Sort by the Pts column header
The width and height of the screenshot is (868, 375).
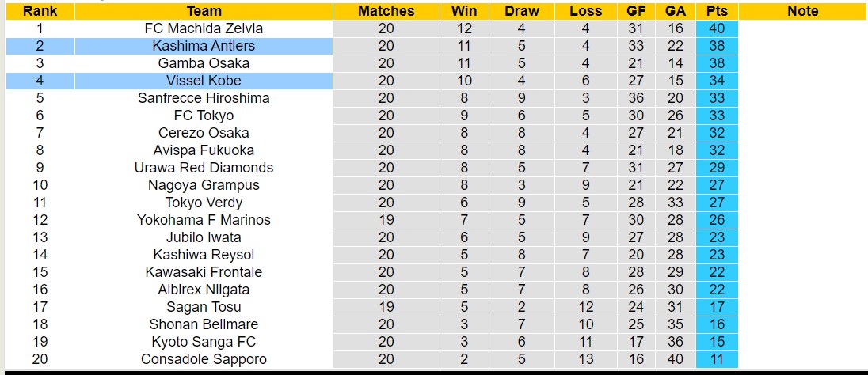pos(717,11)
